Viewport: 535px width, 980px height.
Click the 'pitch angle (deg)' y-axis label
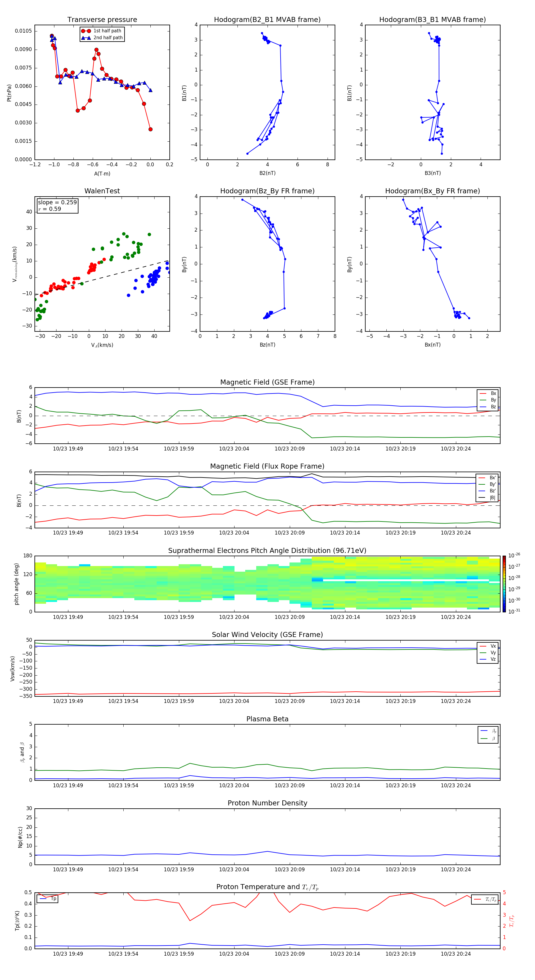point(16,584)
